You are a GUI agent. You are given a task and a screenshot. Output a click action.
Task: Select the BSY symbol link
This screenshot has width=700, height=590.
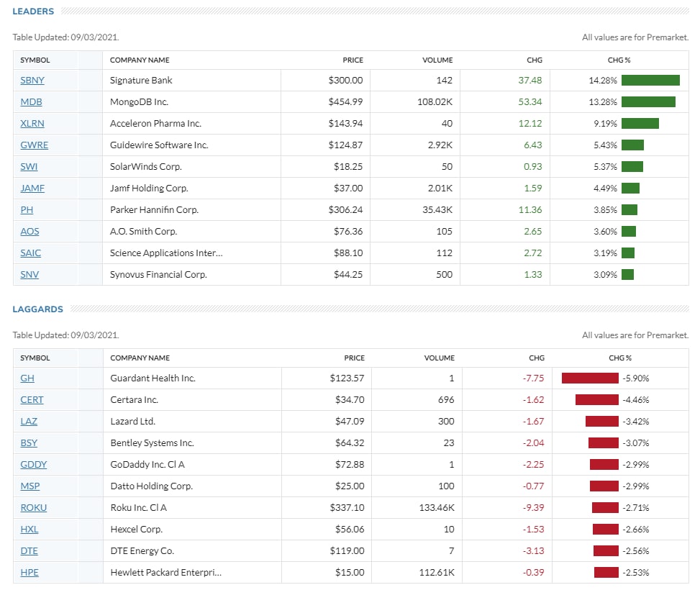tap(29, 443)
